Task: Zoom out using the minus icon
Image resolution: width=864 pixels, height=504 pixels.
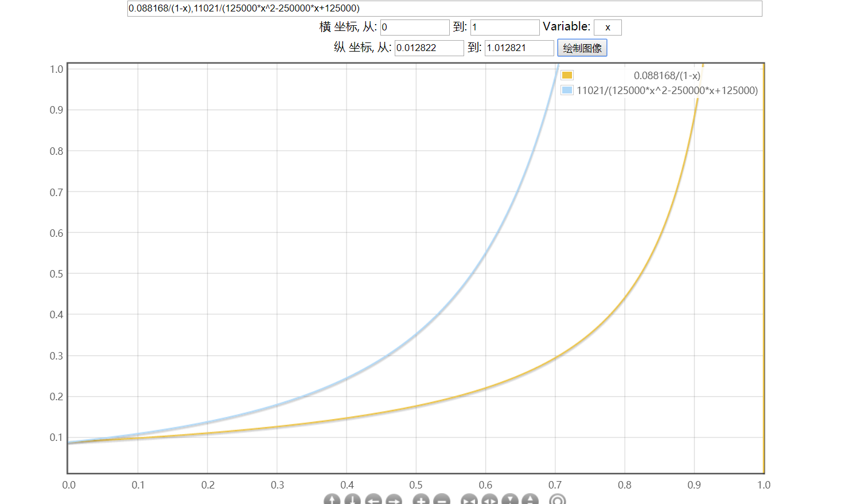Action: click(x=441, y=500)
